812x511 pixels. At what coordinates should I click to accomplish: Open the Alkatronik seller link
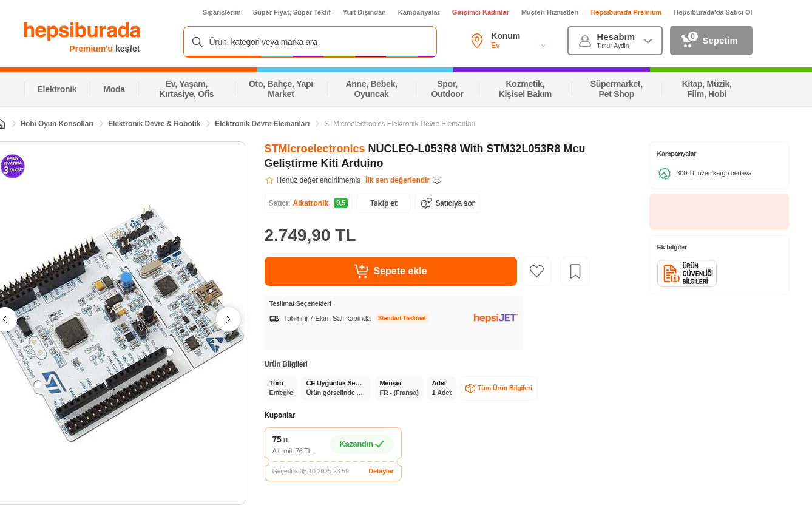tap(310, 203)
